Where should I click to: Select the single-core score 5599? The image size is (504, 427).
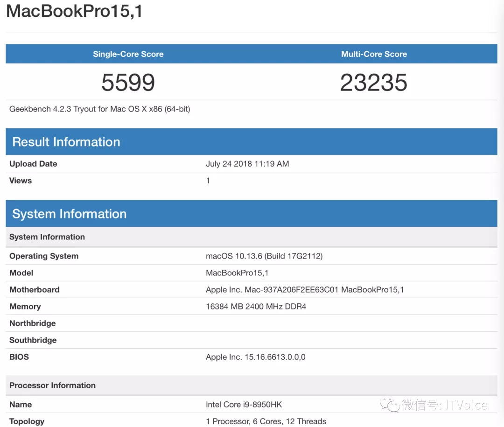tap(128, 83)
